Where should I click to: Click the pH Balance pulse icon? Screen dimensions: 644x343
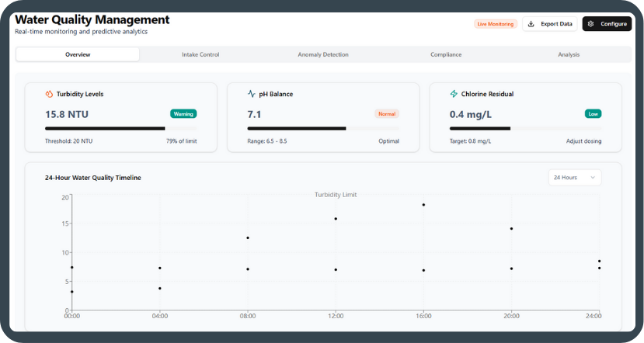[x=252, y=94]
